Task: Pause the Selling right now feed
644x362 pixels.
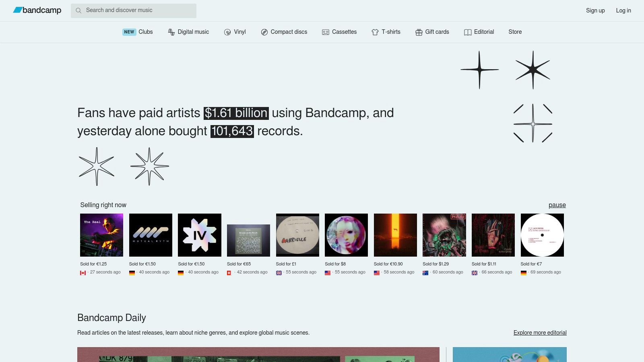Action: coord(557,205)
